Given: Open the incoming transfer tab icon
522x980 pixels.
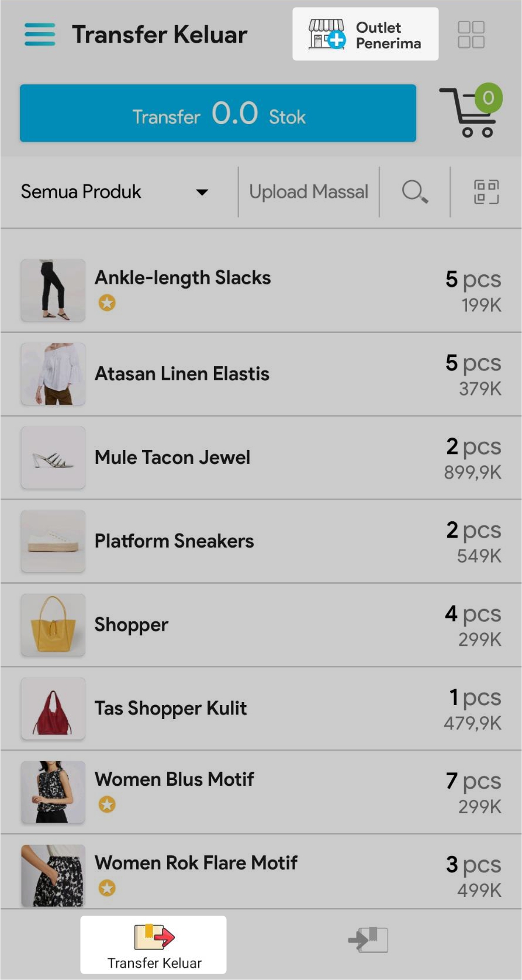Looking at the screenshot, I should (368, 940).
